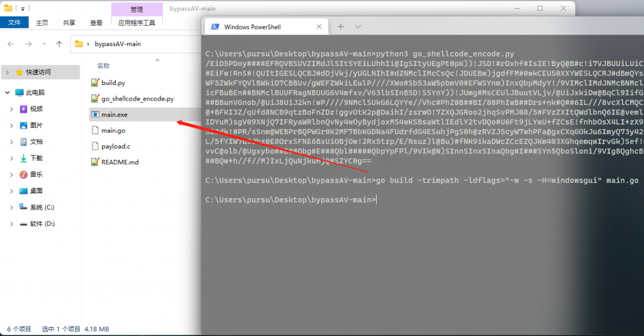Go back in Explorer navigation
This screenshot has width=644, height=336.
pyautogui.click(x=11, y=44)
